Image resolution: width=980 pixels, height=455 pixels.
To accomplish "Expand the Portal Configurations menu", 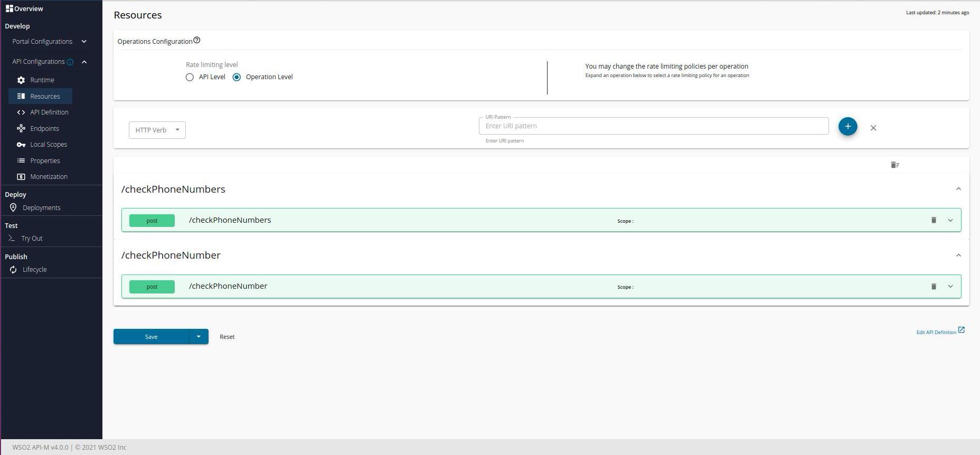I will click(84, 42).
